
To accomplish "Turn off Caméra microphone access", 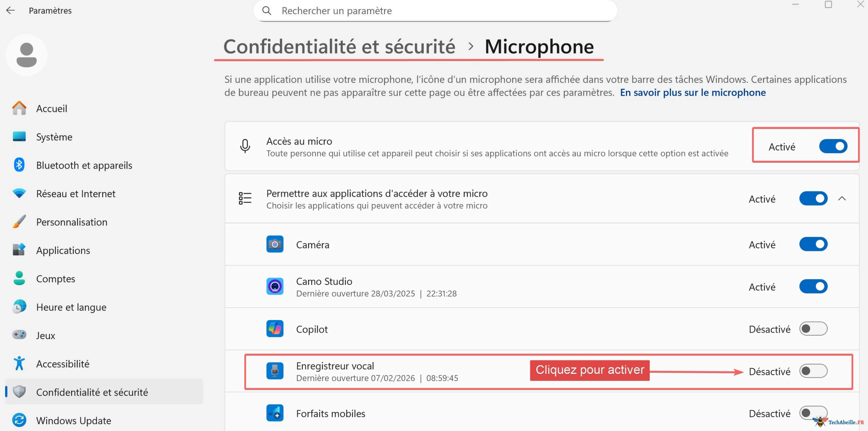I will pyautogui.click(x=813, y=244).
